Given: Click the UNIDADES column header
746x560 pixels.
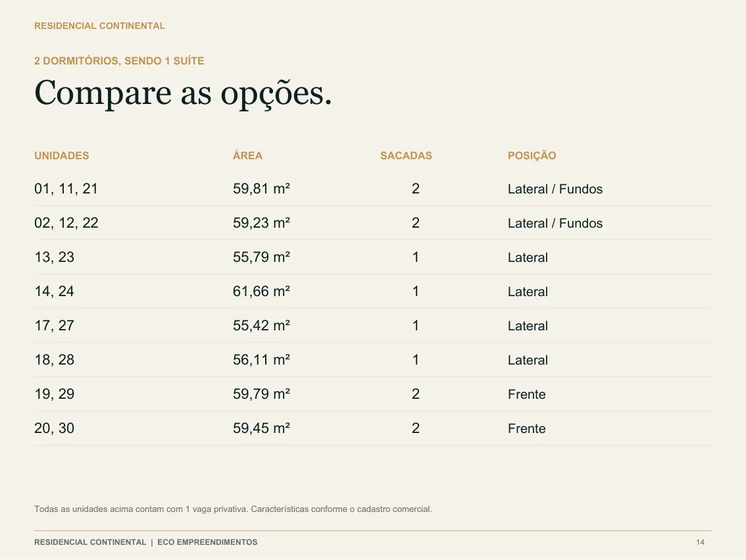Looking at the screenshot, I should click(61, 155).
